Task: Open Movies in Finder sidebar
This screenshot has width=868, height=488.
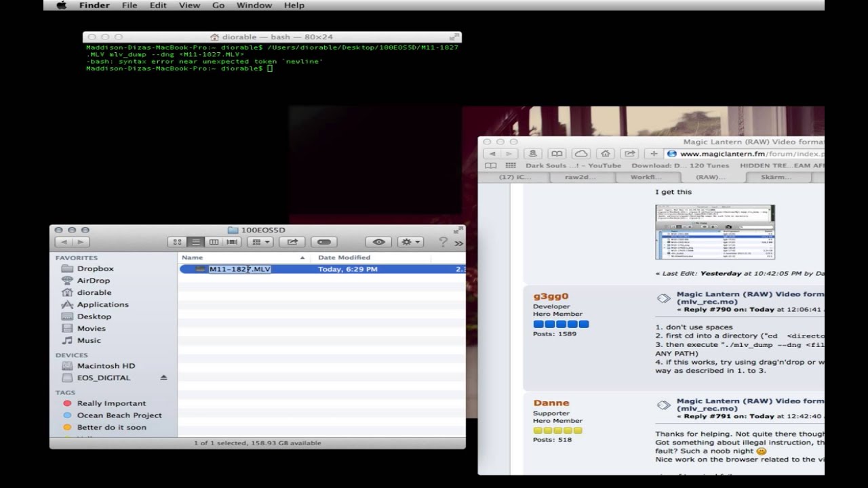Action: pyautogui.click(x=92, y=329)
